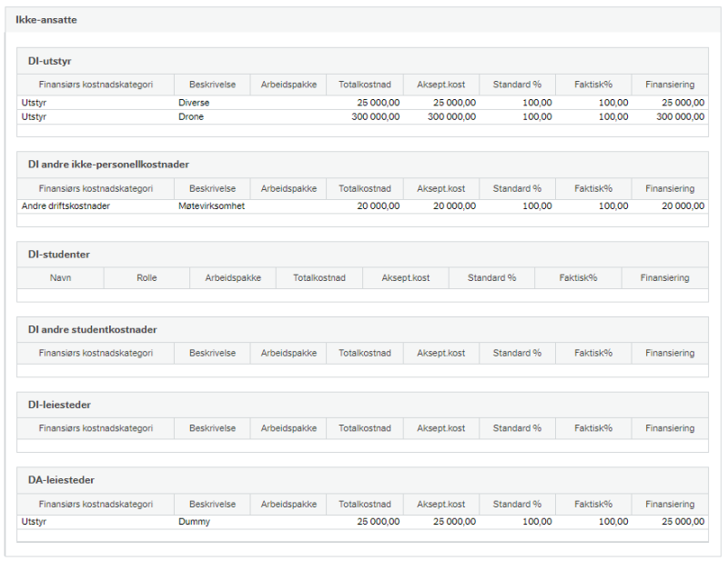Select DI andre studentkostnader section title
728x561 pixels.
coord(93,329)
